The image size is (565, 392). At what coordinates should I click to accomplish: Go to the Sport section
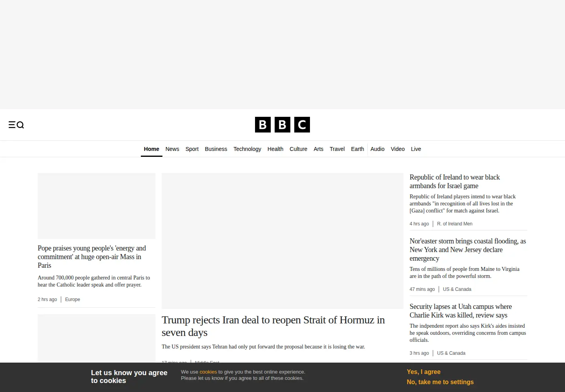click(x=192, y=149)
